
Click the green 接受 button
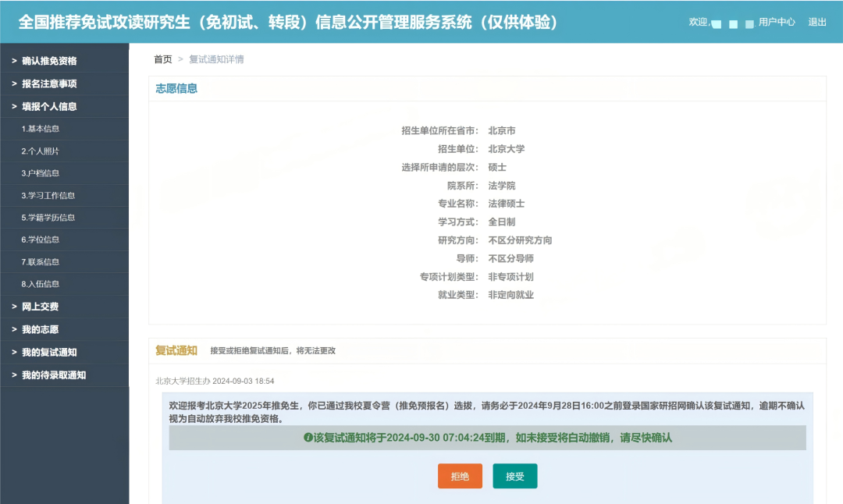514,476
